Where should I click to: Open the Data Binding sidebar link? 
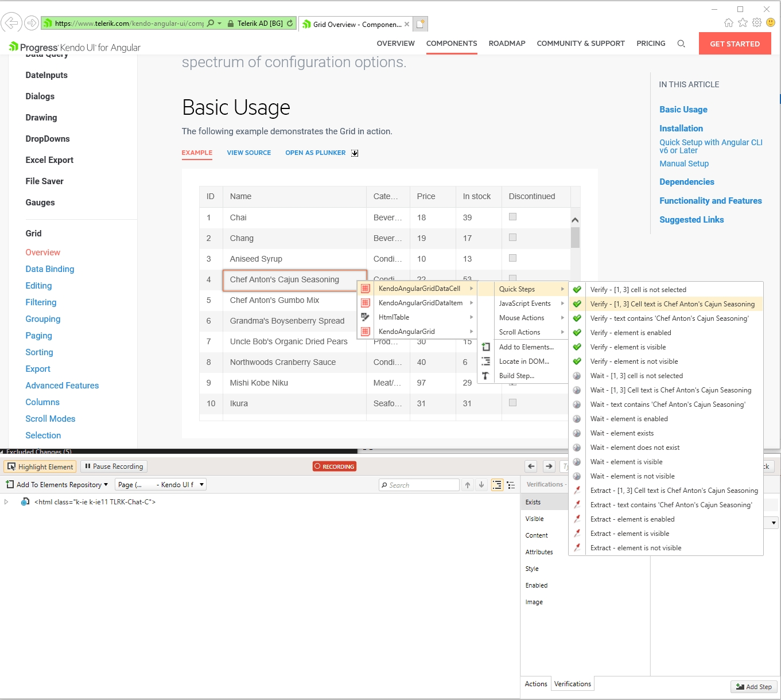50,269
